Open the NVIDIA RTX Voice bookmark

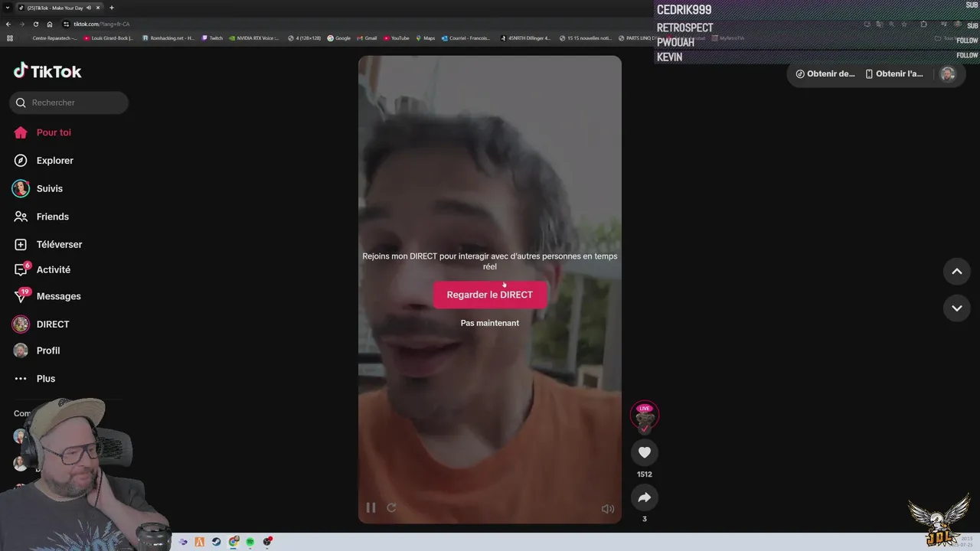click(x=254, y=37)
